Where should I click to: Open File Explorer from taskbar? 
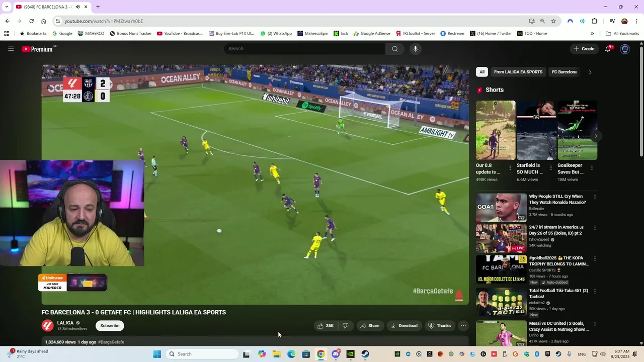click(x=276, y=354)
